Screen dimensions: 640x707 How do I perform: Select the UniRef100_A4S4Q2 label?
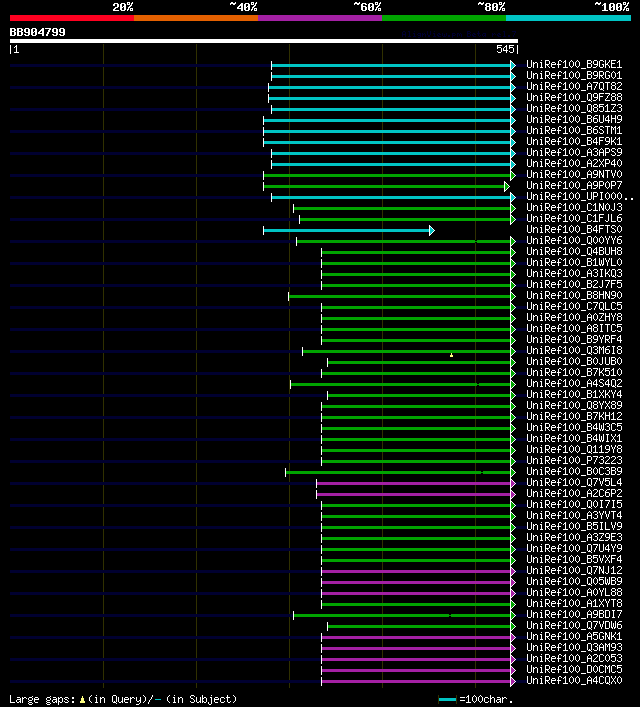pos(574,383)
